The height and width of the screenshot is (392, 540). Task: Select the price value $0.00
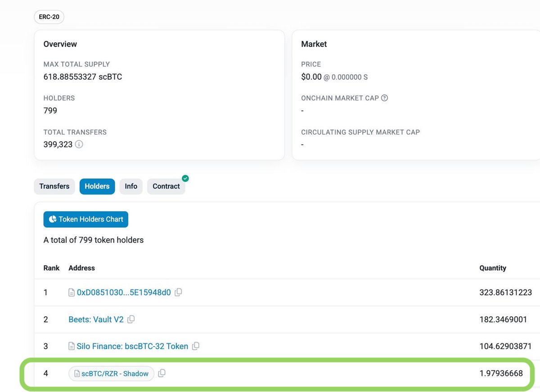311,77
